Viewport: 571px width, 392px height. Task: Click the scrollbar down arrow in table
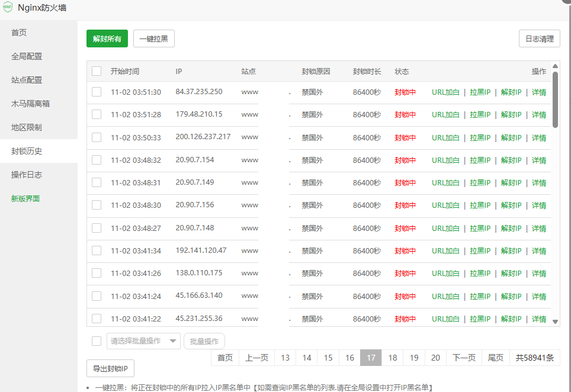[x=555, y=322]
